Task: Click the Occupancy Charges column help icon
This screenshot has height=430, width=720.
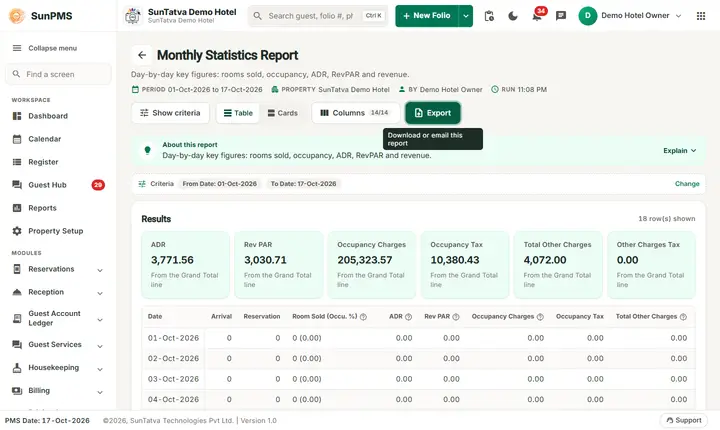Action: click(540, 317)
